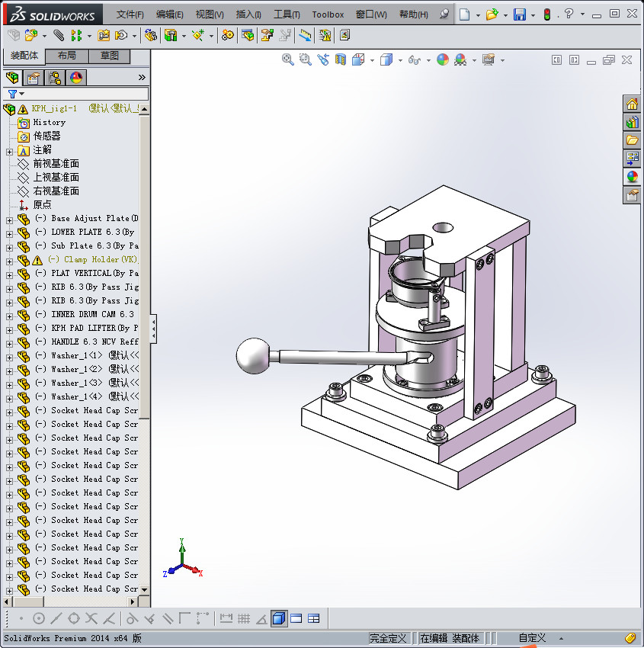Click the Mate paperclip icon

coord(59,36)
